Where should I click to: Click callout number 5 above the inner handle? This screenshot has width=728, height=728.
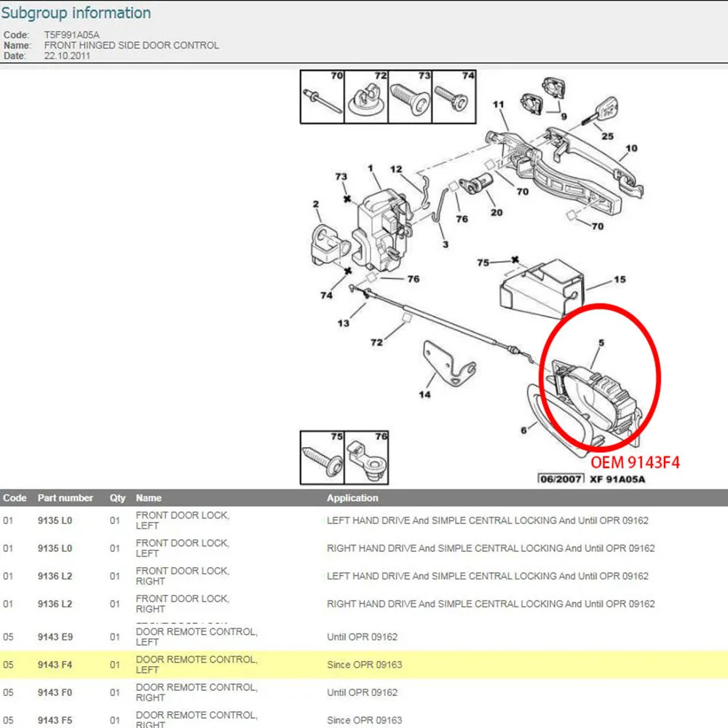601,343
